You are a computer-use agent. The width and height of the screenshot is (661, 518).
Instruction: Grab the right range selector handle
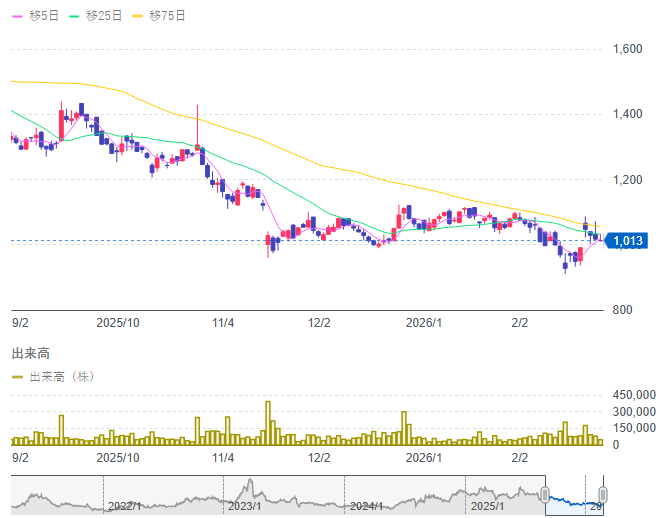coord(603,494)
